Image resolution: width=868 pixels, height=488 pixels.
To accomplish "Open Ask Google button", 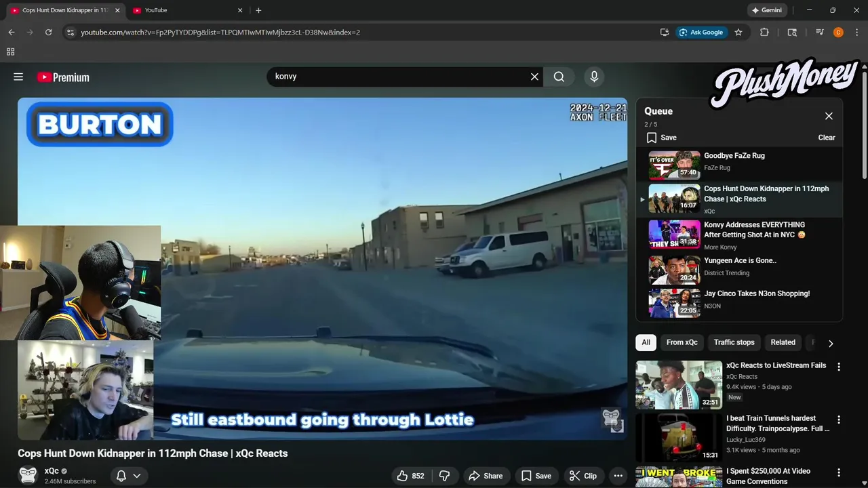I will pos(702,32).
